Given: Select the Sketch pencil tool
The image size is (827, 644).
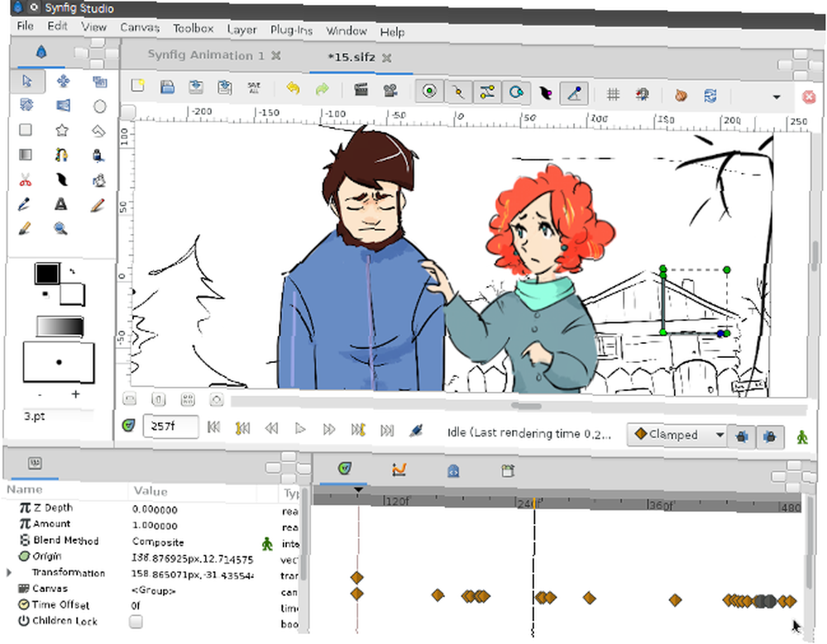Looking at the screenshot, I should tap(98, 205).
